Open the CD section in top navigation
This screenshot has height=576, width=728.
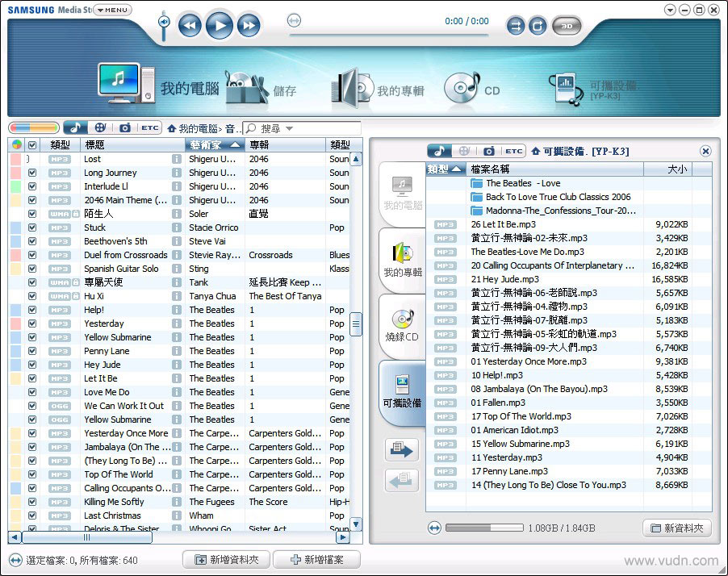(x=471, y=88)
